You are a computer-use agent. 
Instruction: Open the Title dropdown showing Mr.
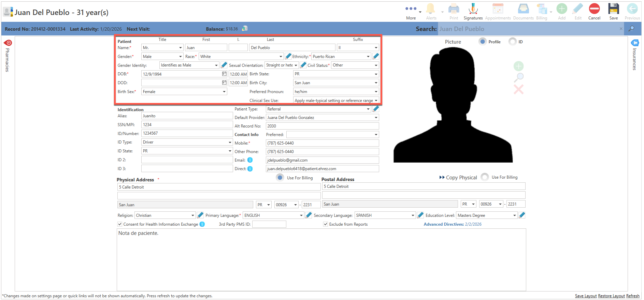(x=162, y=47)
